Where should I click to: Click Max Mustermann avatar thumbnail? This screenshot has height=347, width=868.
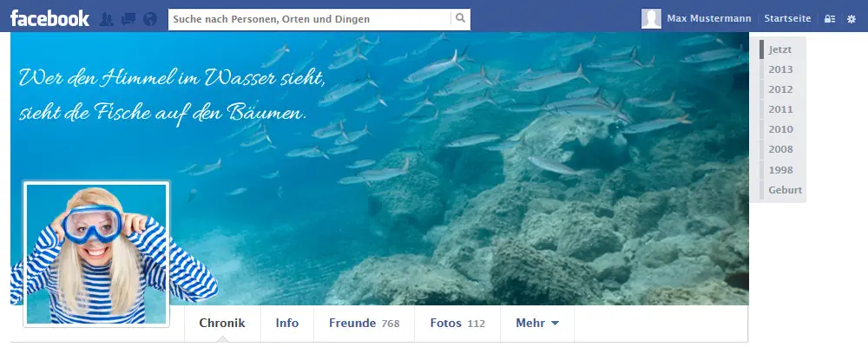(x=651, y=18)
